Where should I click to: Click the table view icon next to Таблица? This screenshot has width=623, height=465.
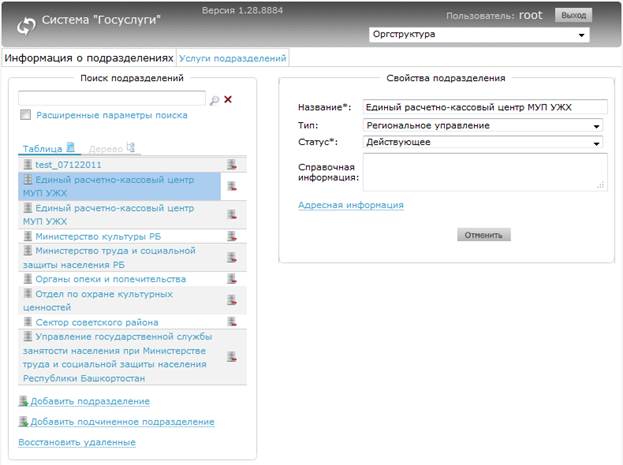pos(70,147)
